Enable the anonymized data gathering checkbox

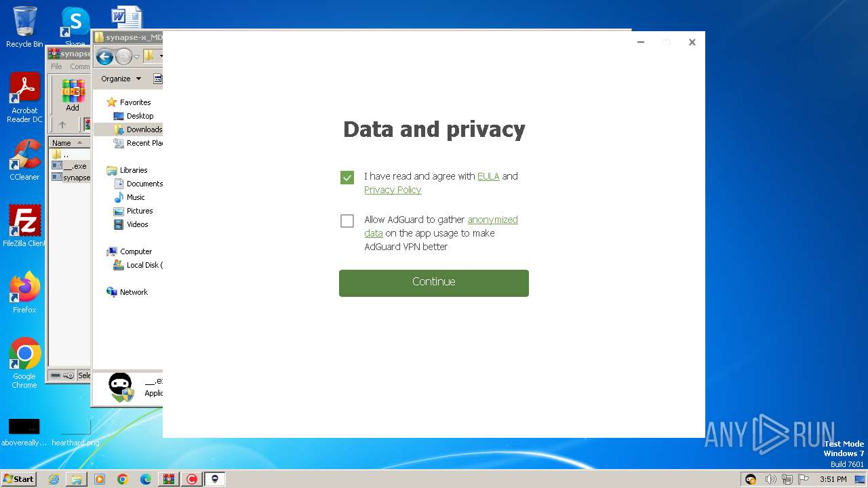[347, 221]
